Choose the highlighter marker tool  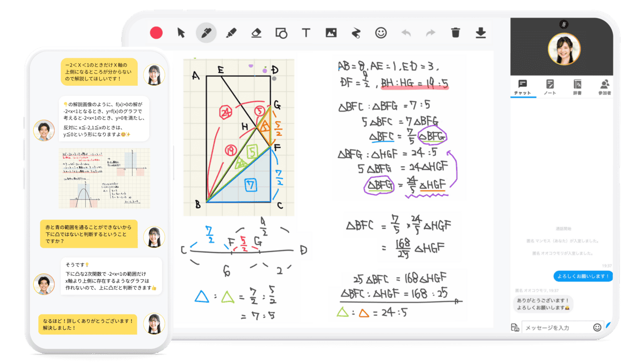[231, 33]
